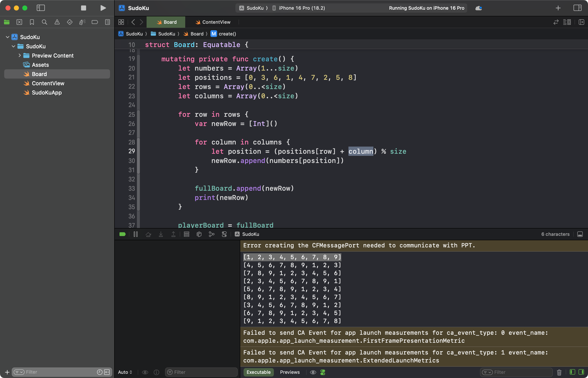
Task: Click the Board file breadcrumb
Action: [194, 34]
